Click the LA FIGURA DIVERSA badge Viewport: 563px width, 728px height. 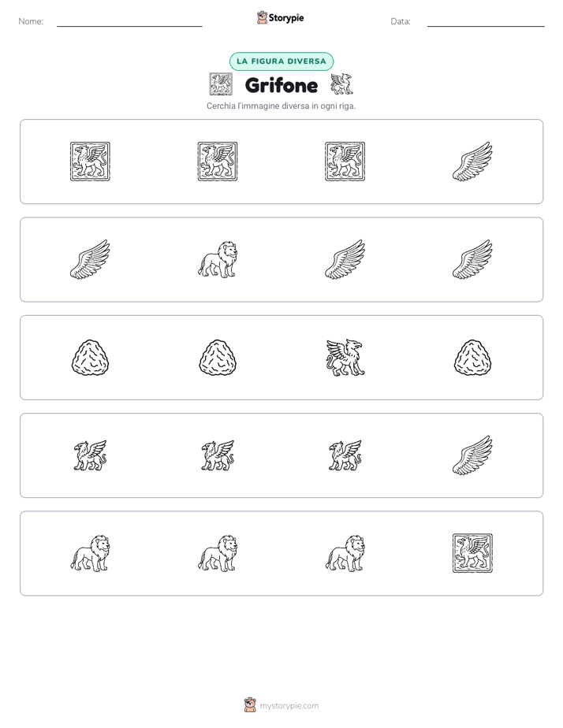point(281,61)
